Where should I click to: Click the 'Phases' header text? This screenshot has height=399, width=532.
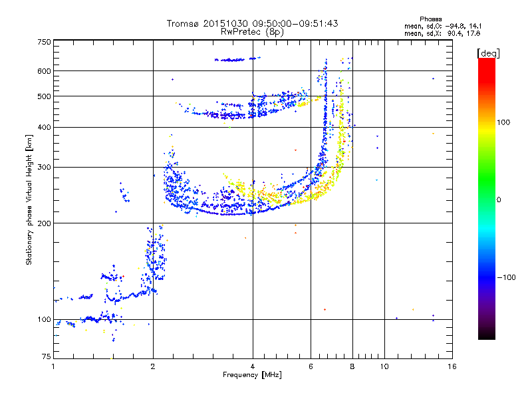coord(430,19)
